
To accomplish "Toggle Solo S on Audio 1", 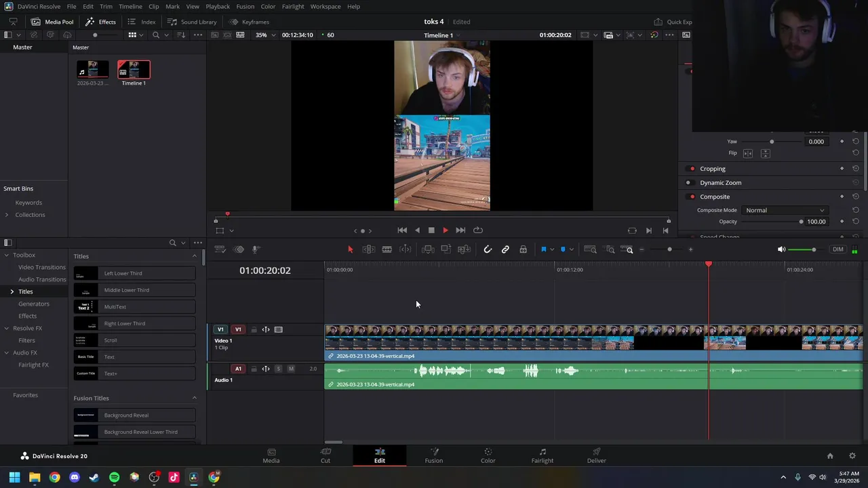I will pyautogui.click(x=278, y=369).
